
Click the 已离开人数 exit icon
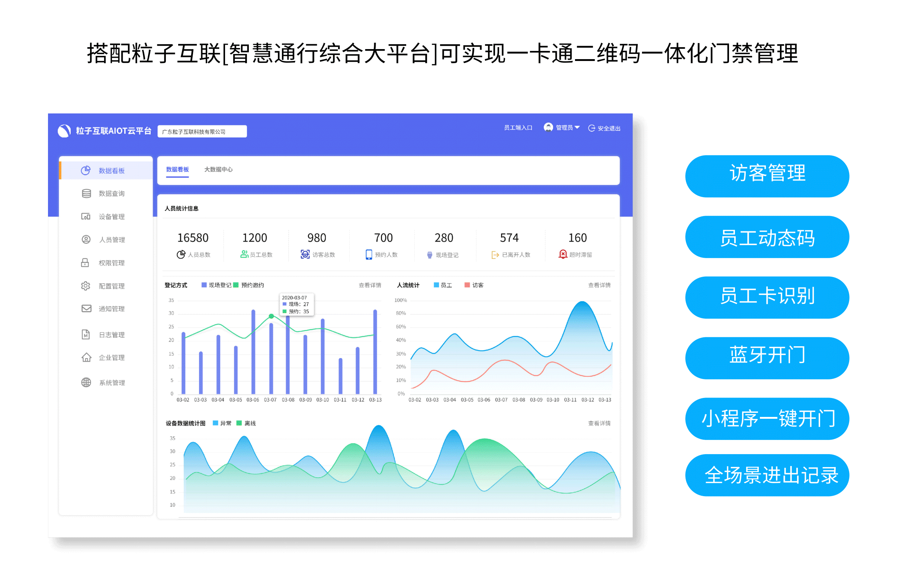coord(495,255)
